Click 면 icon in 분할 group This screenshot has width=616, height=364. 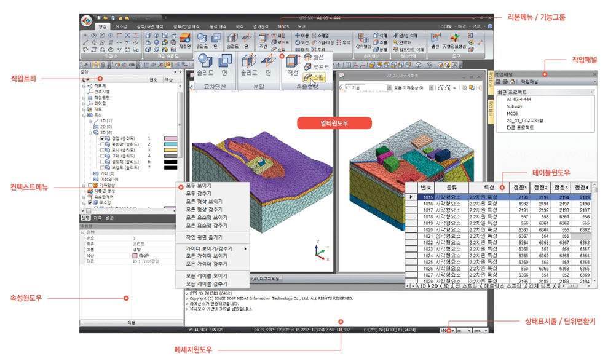[268, 62]
